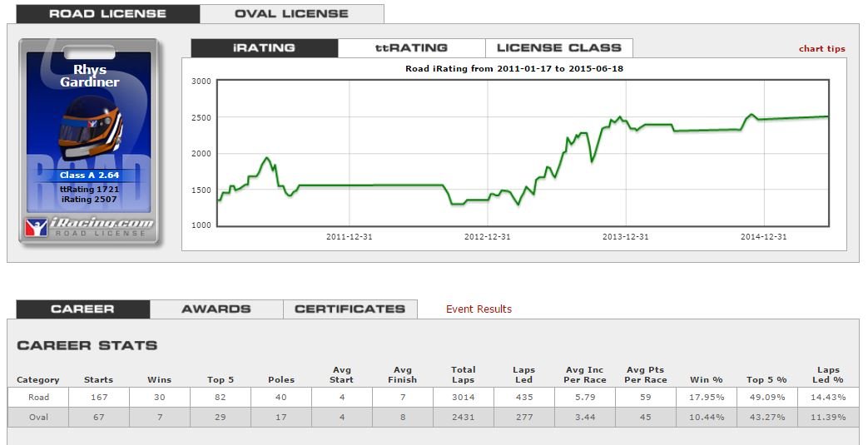The width and height of the screenshot is (868, 445).
Task: Click Oval avg incidents value 3.44
Action: click(x=585, y=418)
